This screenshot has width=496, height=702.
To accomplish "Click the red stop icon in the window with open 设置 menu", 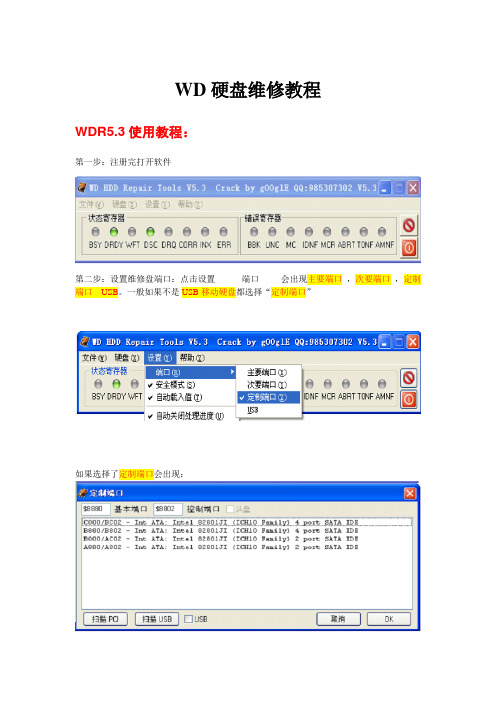I will click(408, 377).
